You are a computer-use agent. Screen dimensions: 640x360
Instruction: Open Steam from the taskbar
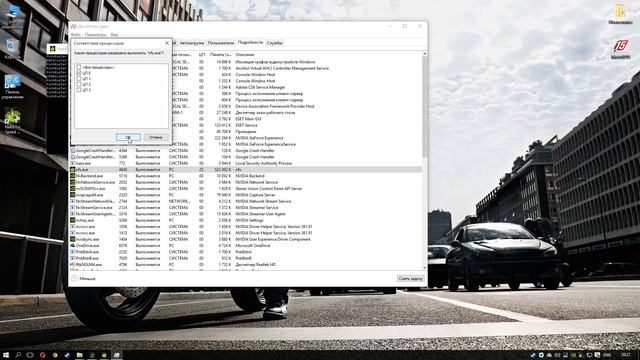pyautogui.click(x=67, y=355)
